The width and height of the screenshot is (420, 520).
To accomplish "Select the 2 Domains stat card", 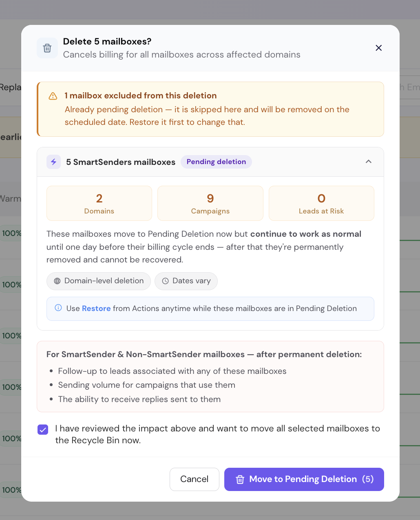I will click(x=99, y=203).
